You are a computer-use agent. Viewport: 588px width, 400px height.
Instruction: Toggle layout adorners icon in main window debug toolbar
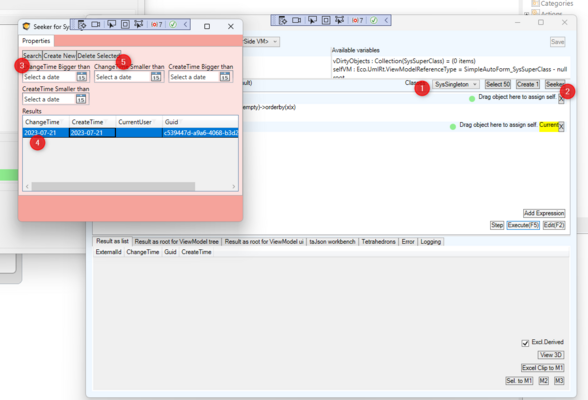pos(326,20)
